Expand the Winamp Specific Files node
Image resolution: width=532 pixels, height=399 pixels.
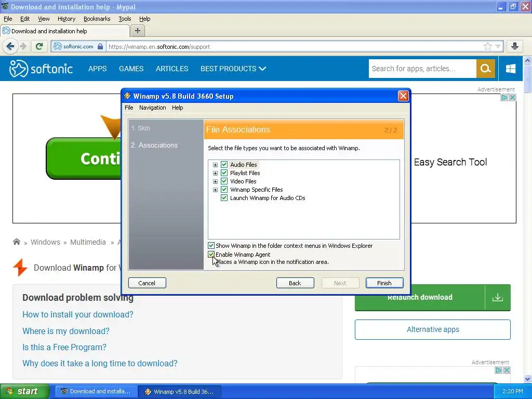tap(215, 190)
